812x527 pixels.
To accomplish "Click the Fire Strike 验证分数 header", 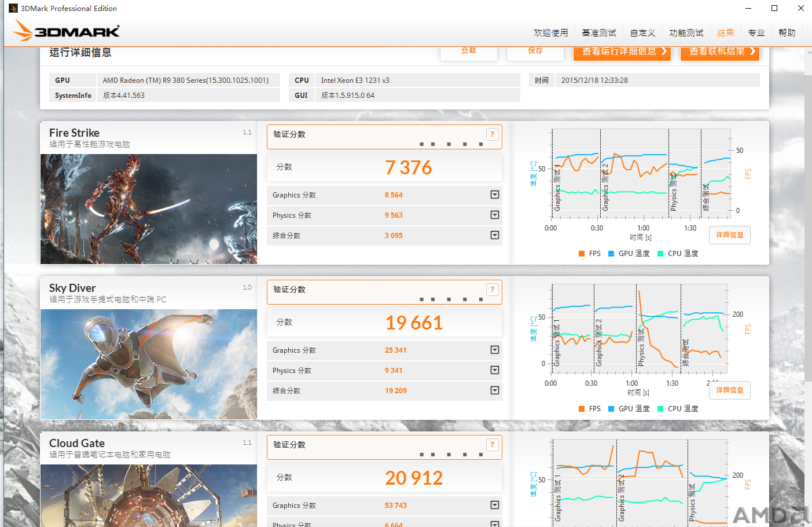I will pyautogui.click(x=289, y=134).
